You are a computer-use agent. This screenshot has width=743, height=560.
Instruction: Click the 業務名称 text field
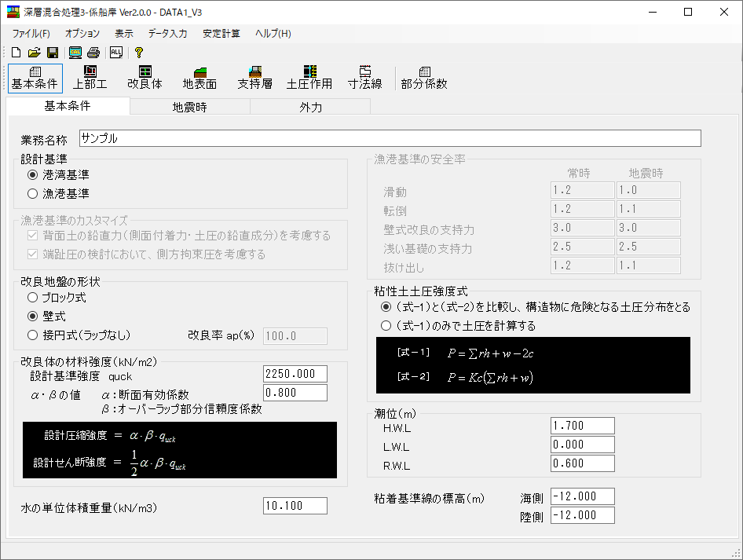pos(390,138)
